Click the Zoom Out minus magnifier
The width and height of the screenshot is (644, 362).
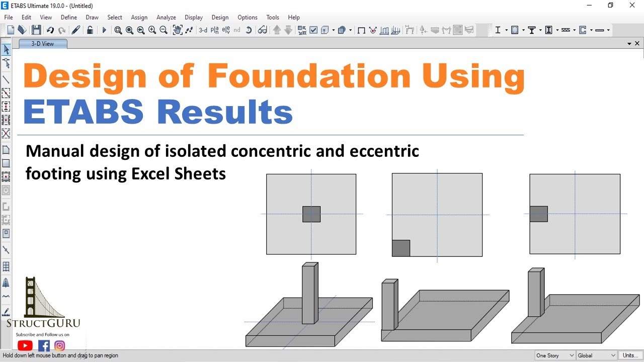click(x=164, y=30)
